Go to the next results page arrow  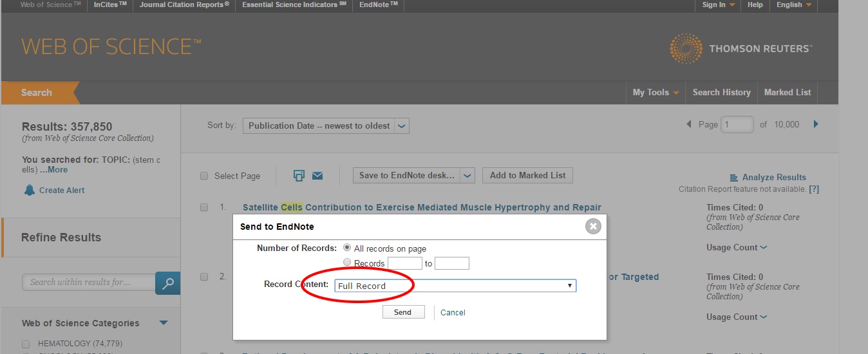tap(816, 124)
